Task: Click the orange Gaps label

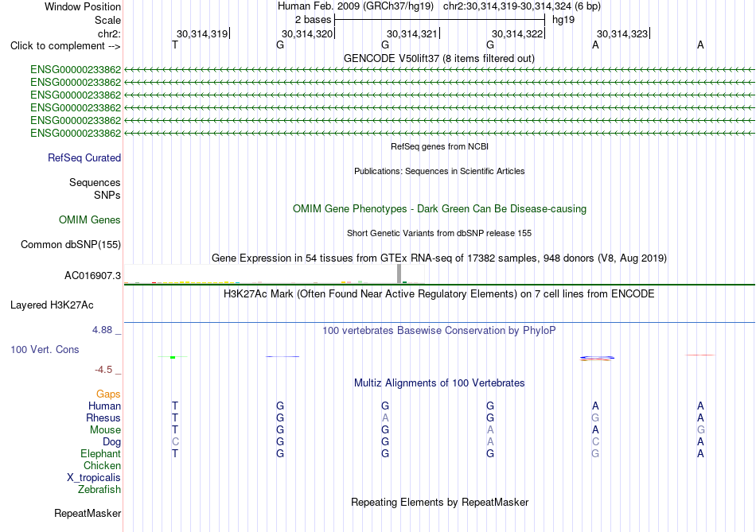Action: [108, 394]
